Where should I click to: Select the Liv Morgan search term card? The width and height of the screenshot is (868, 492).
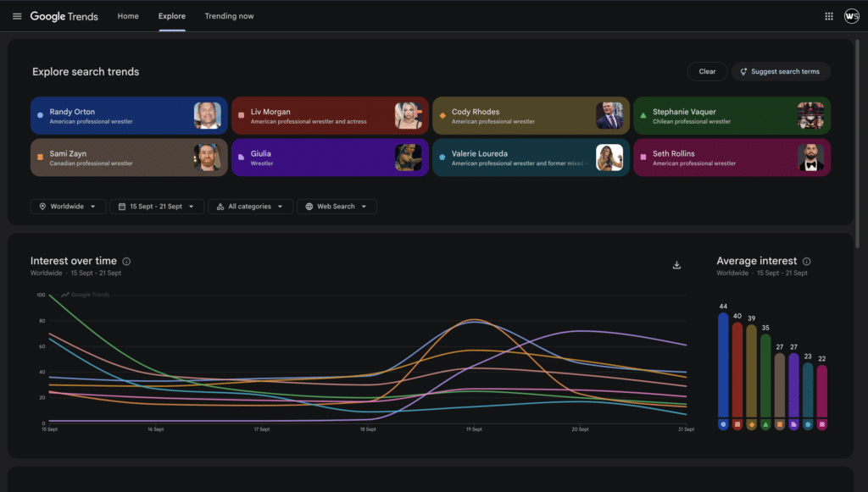coord(330,115)
